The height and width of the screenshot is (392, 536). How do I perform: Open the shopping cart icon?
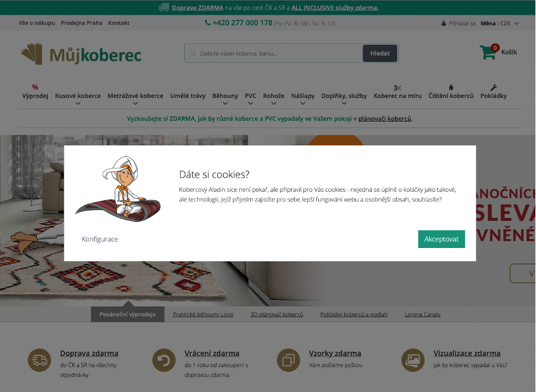[x=488, y=52]
